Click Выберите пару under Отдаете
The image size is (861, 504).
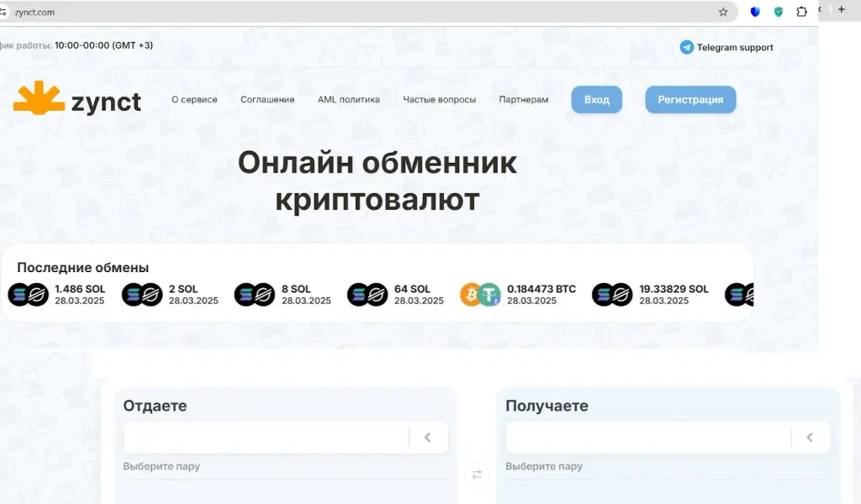(161, 466)
